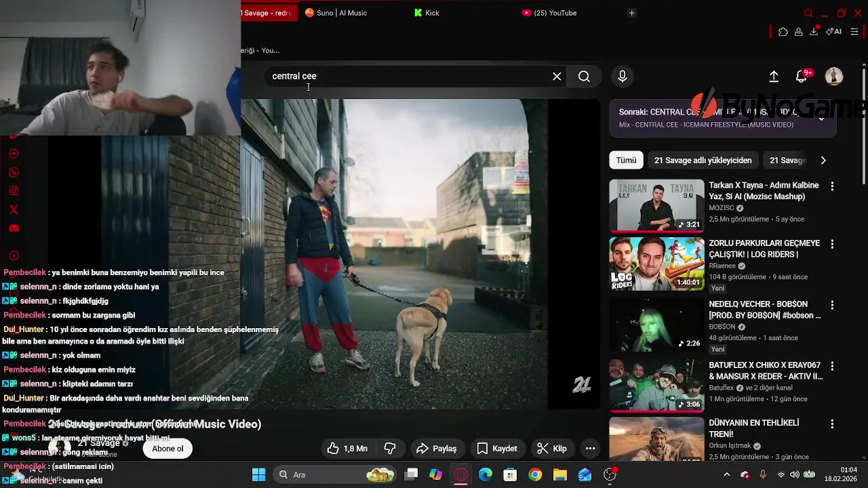The image size is (868, 488).
Task: Open Task View from the taskbar
Action: [411, 474]
